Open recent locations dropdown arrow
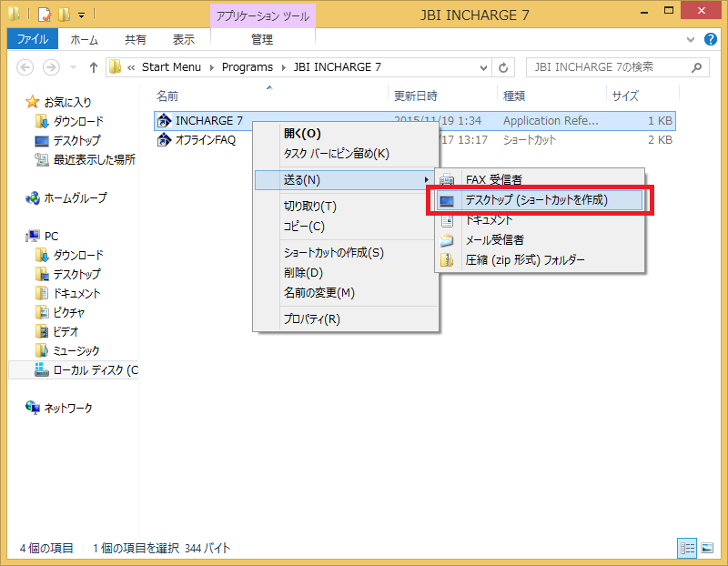 [x=73, y=67]
